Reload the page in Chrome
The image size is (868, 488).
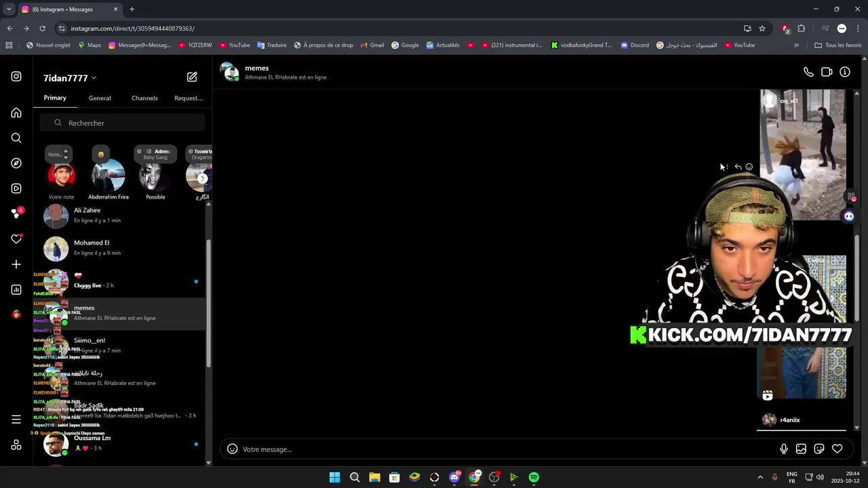[x=42, y=28]
